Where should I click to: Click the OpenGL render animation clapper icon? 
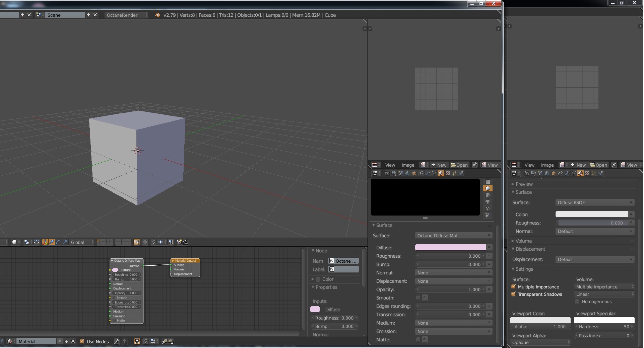point(186,242)
